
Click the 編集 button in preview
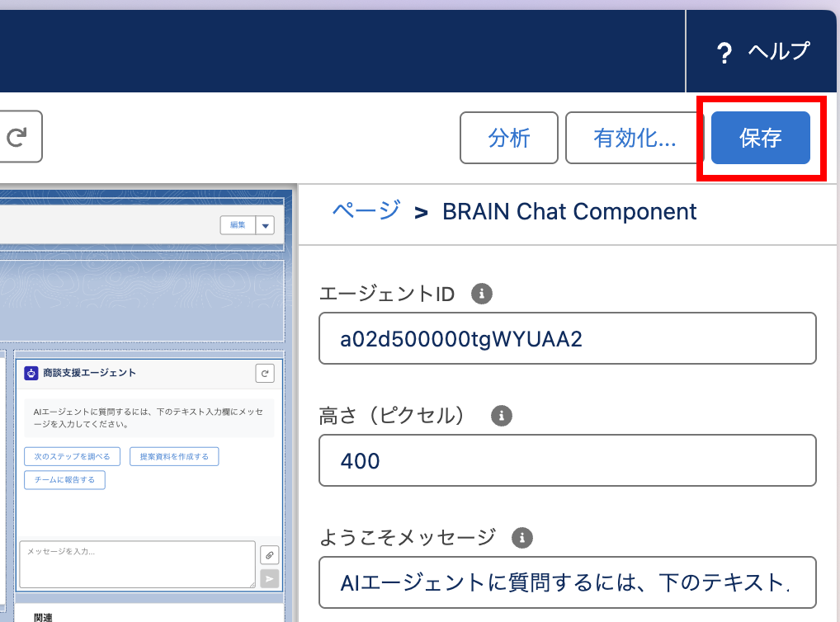pyautogui.click(x=238, y=225)
